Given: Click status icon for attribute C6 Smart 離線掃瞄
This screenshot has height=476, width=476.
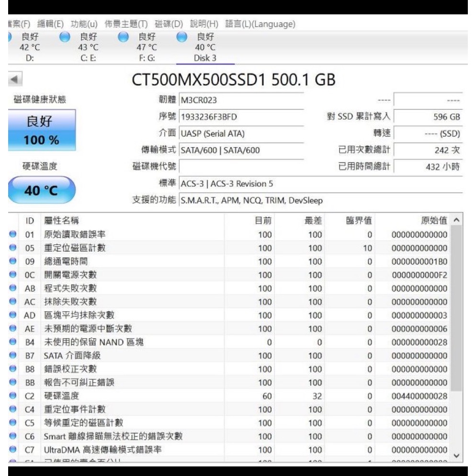Looking at the screenshot, I should (13, 436).
